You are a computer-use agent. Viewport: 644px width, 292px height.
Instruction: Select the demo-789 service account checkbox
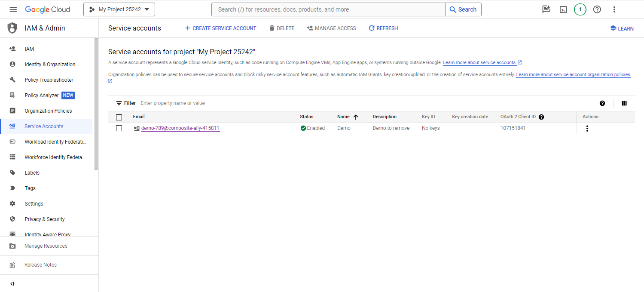[x=119, y=128]
